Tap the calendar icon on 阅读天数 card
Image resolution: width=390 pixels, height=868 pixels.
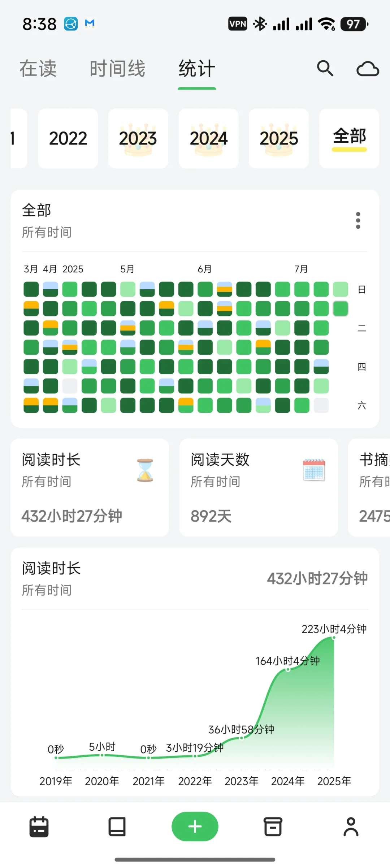pos(314,470)
